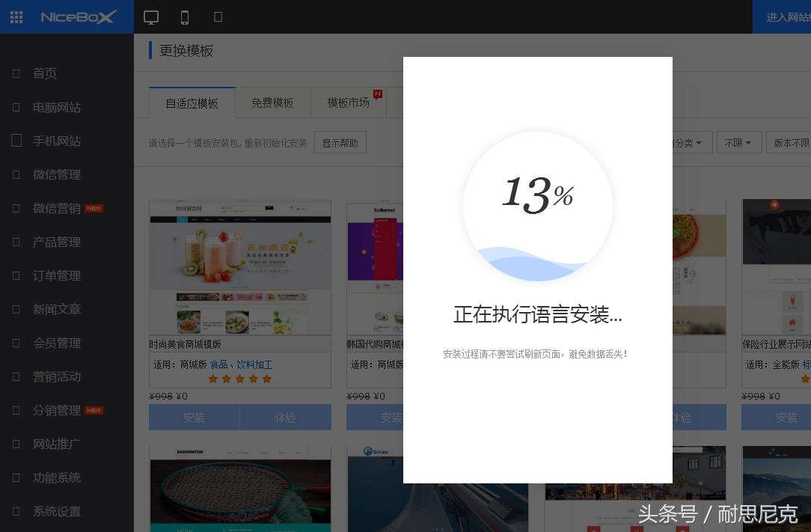The width and height of the screenshot is (811, 532).
Task: Open the 不限 filter dropdown
Action: pyautogui.click(x=738, y=142)
